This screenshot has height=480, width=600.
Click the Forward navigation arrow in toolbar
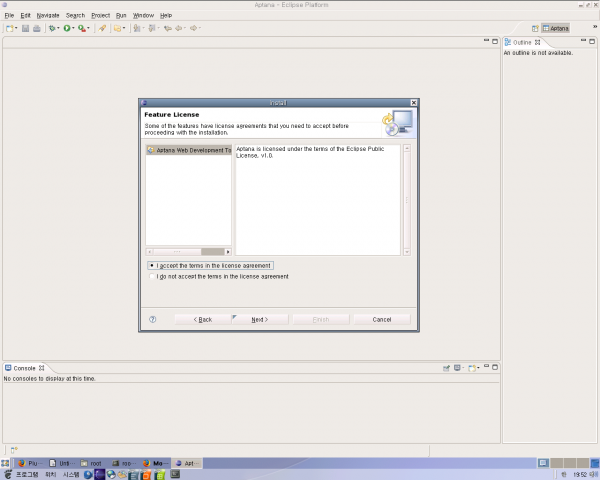click(x=194, y=28)
